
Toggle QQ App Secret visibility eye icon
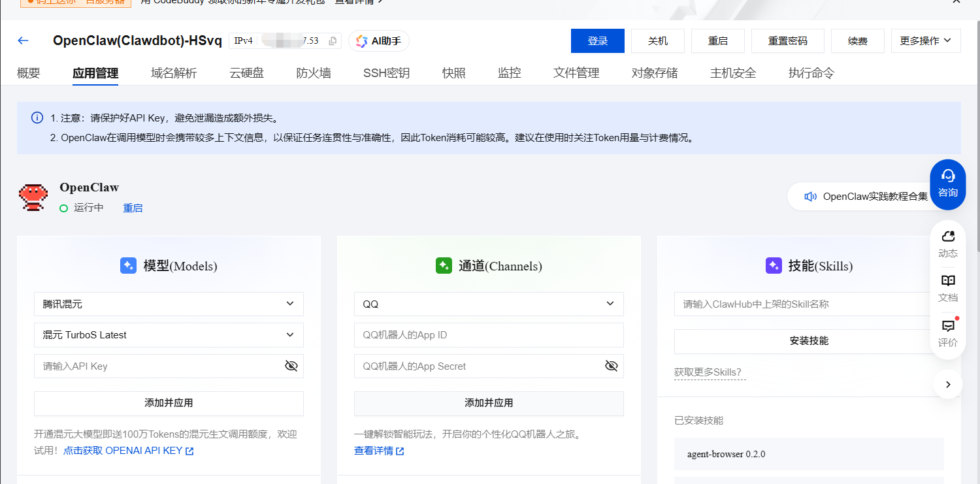pyautogui.click(x=612, y=366)
